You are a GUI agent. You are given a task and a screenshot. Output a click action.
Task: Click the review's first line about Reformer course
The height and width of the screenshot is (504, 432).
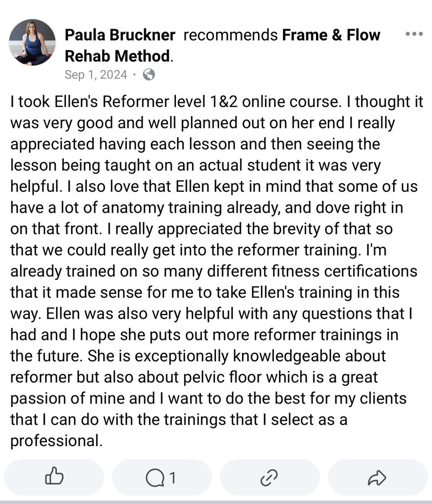(217, 102)
